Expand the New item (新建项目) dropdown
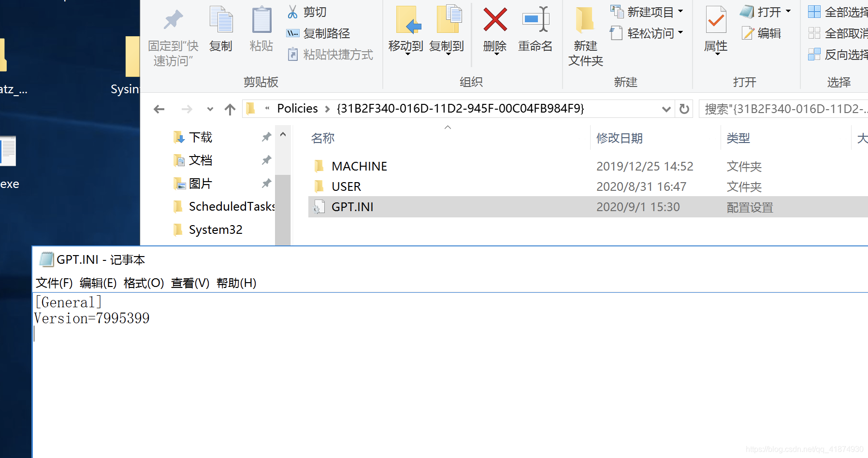868x458 pixels. point(680,11)
